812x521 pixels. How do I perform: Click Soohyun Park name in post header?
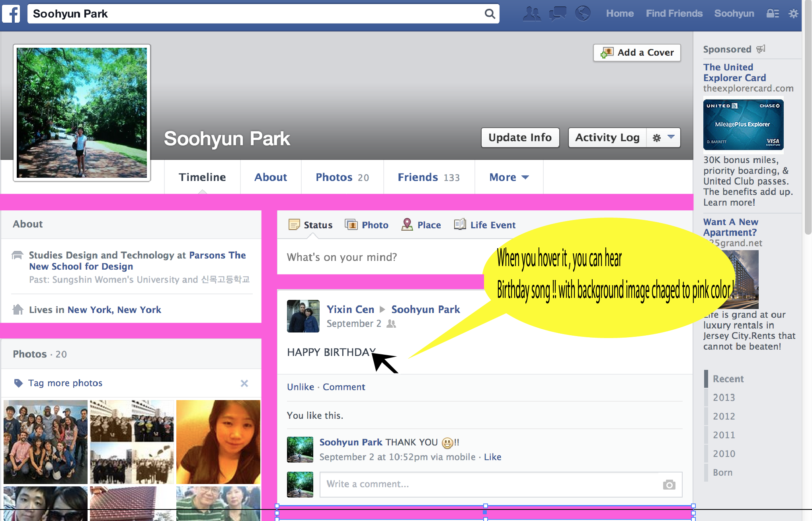[426, 309]
